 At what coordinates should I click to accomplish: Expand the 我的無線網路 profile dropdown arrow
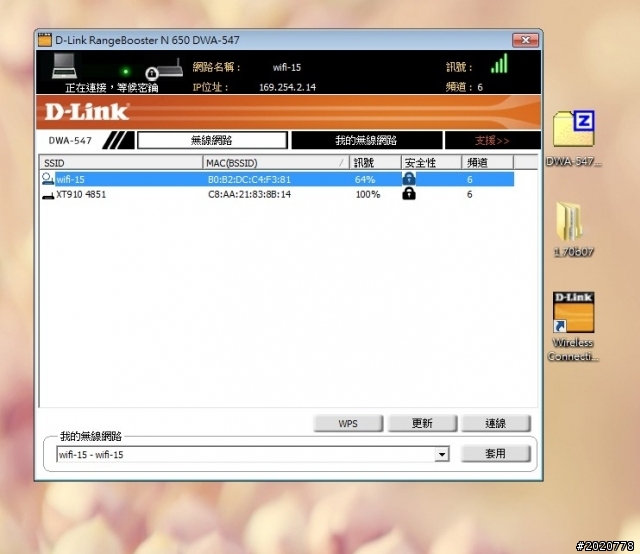[442, 454]
